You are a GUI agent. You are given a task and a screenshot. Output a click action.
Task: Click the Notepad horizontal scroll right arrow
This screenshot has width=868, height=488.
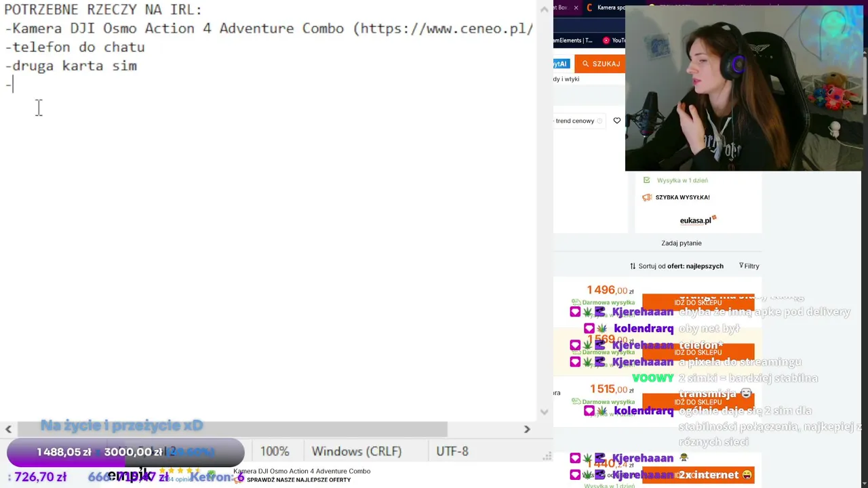(x=527, y=429)
